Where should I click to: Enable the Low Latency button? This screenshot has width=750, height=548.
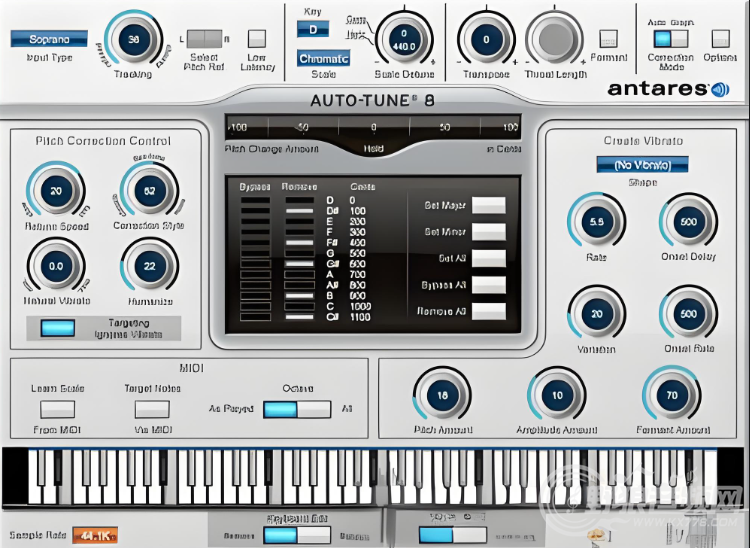point(257,39)
